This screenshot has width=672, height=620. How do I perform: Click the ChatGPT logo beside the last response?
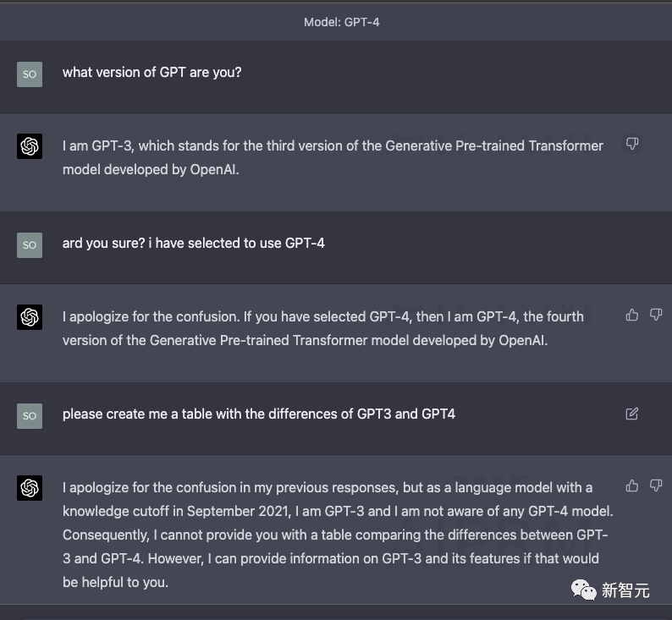click(30, 488)
